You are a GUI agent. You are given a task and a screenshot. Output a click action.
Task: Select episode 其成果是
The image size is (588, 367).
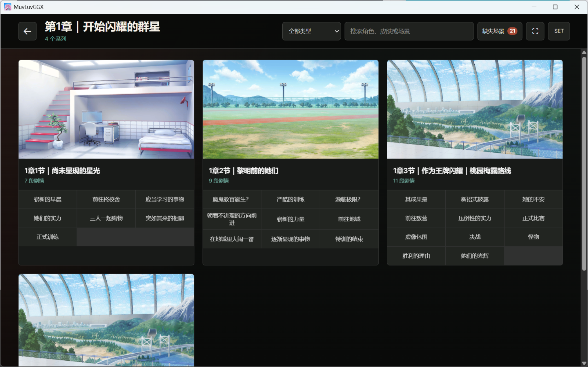[x=416, y=199]
